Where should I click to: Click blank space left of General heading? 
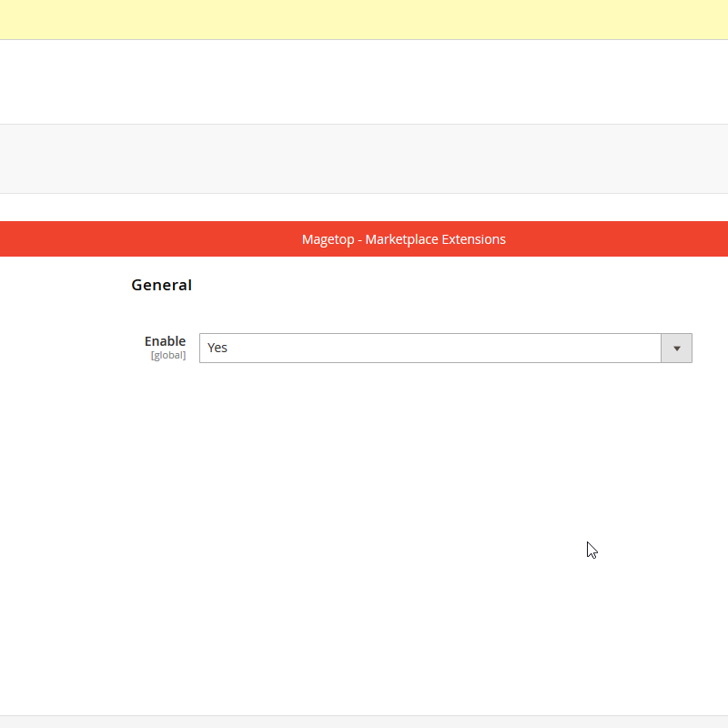coord(64,285)
